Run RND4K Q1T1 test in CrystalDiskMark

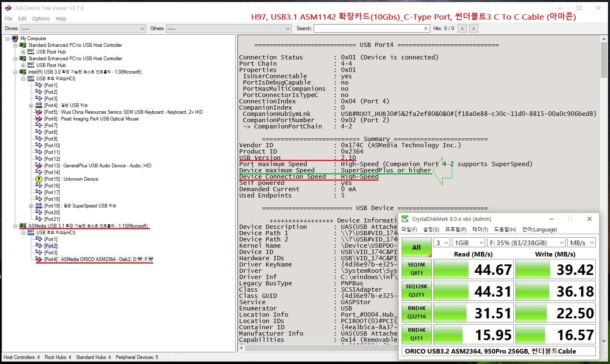[x=416, y=334]
